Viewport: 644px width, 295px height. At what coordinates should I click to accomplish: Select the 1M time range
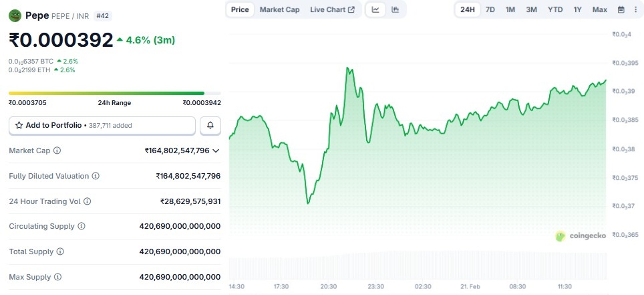click(510, 9)
